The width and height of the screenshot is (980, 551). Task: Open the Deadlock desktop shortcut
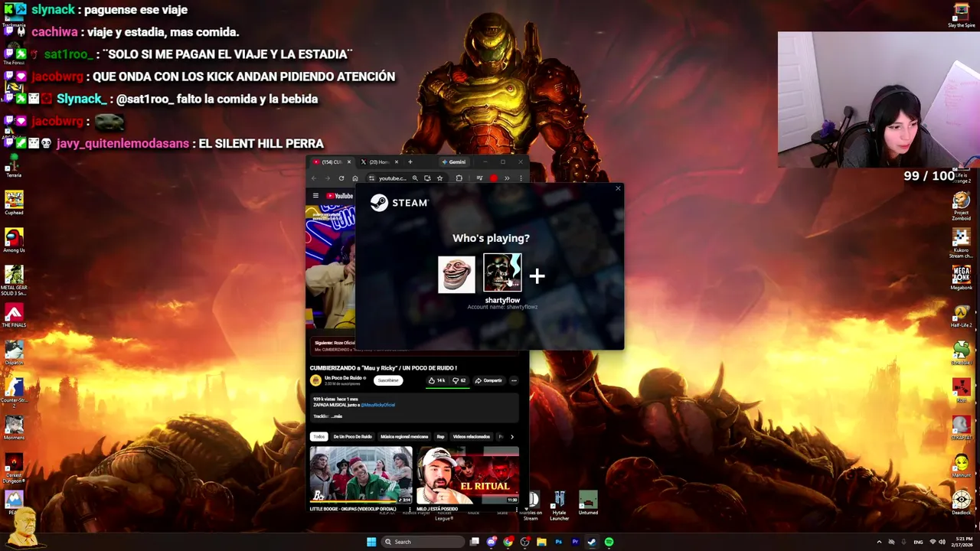click(961, 504)
